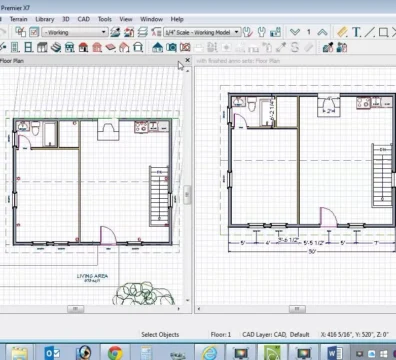Screen dimensions: 396x360
Task: Open the Tools menu
Action: (105, 19)
